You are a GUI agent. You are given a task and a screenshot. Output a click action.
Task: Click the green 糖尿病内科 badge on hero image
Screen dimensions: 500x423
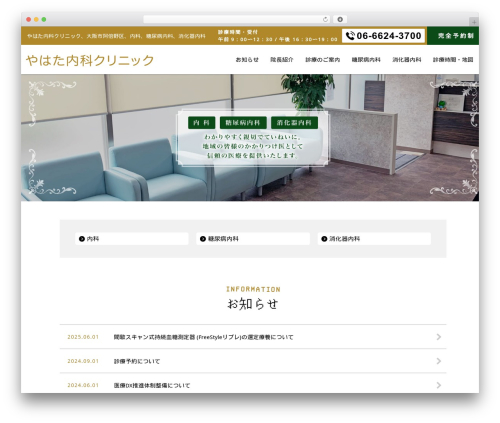tap(243, 123)
